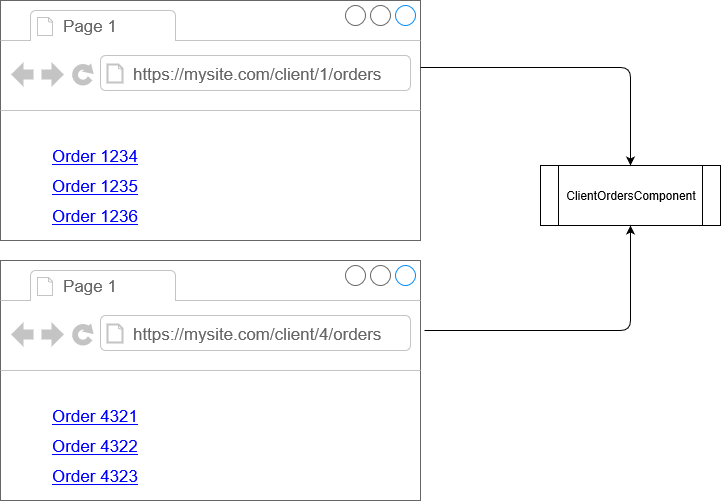Viewport: 721px width, 501px height.
Task: Click page icon in client/1 address bar
Action: pos(115,74)
